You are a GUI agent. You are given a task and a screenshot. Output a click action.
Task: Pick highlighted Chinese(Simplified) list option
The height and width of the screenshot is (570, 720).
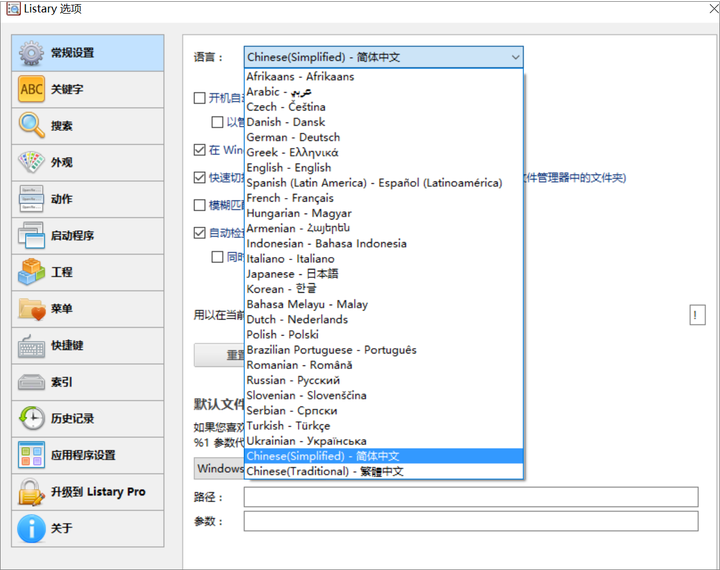[x=384, y=456]
